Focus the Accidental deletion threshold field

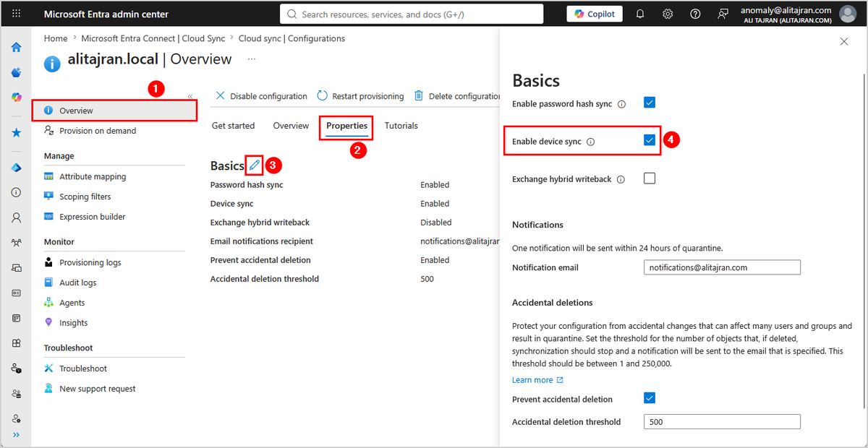point(722,422)
